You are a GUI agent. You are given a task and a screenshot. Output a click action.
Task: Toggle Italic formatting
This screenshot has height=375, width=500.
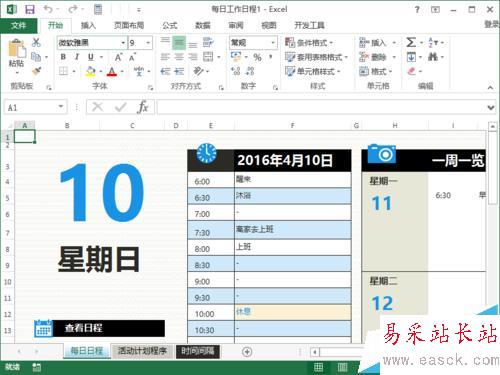pyautogui.click(x=77, y=57)
